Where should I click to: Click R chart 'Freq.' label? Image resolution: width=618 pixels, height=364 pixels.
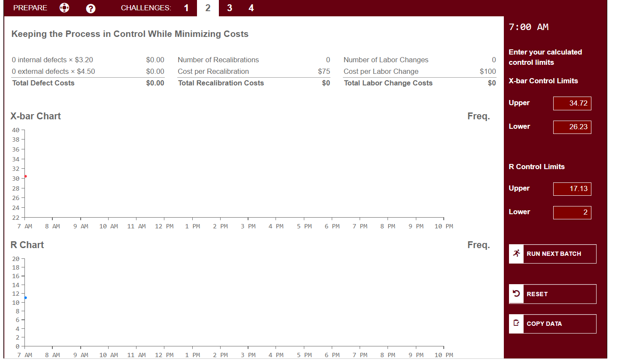click(x=479, y=245)
